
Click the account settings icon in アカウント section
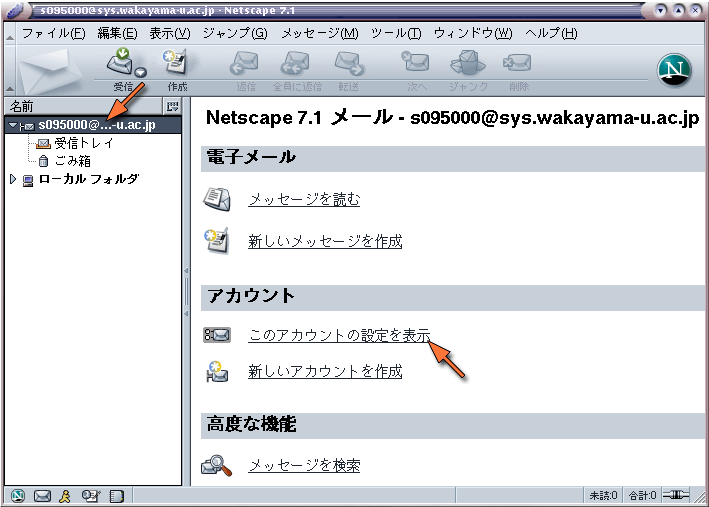point(217,335)
